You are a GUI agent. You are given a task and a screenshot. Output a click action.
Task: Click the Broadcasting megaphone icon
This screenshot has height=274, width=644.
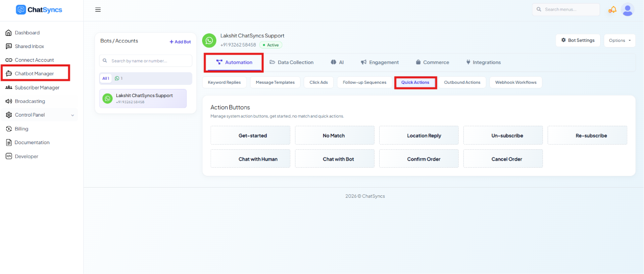(x=9, y=101)
